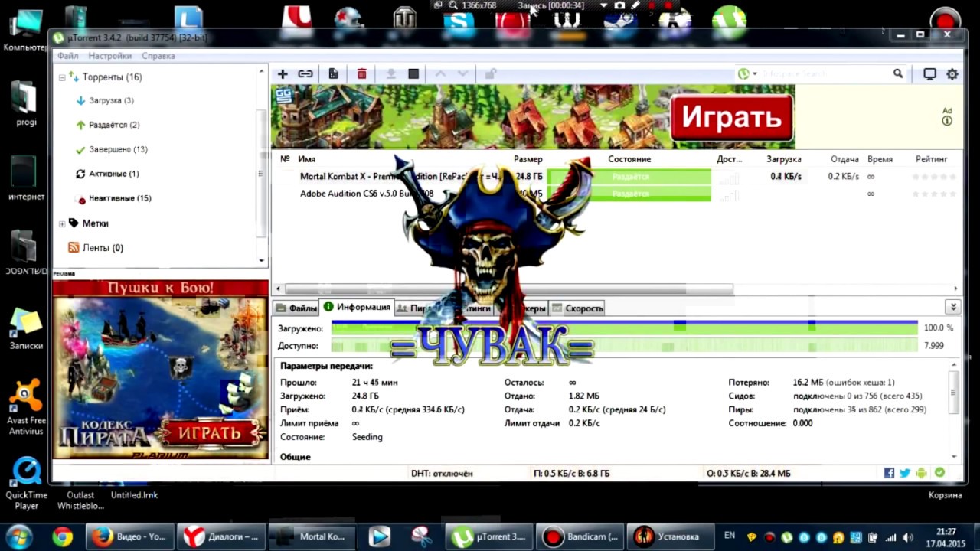Switch to the Bandicam taskbar button

[x=580, y=537]
